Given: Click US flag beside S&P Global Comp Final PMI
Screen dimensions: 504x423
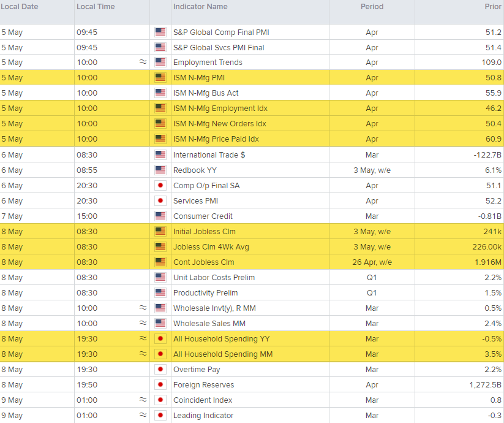Looking at the screenshot, I should (160, 32).
